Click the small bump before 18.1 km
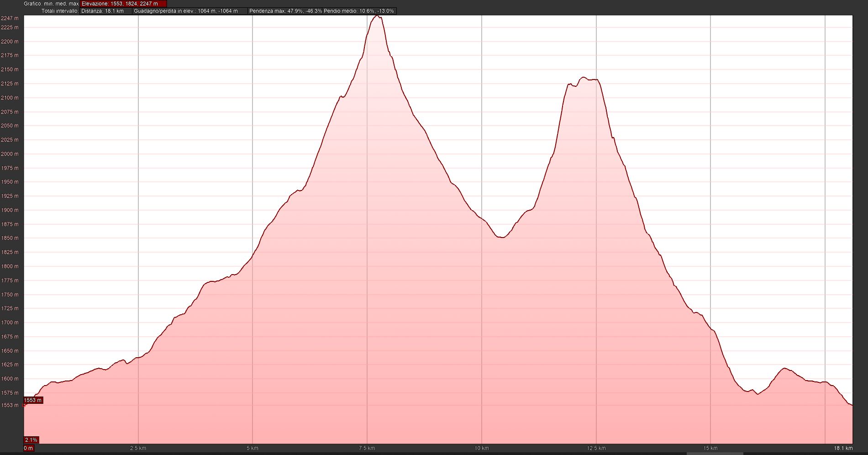The width and height of the screenshot is (868, 455). coord(784,369)
